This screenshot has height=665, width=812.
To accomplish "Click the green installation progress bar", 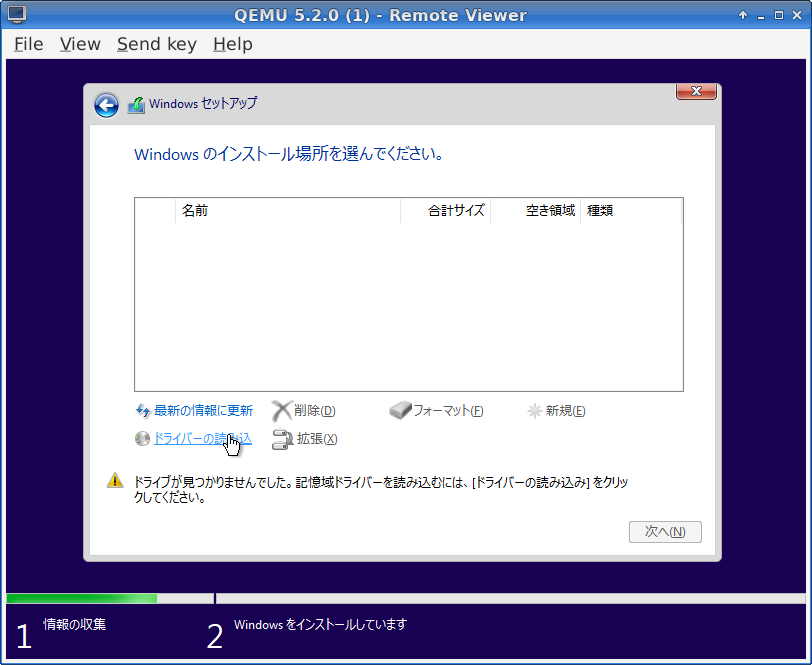I will click(x=82, y=599).
